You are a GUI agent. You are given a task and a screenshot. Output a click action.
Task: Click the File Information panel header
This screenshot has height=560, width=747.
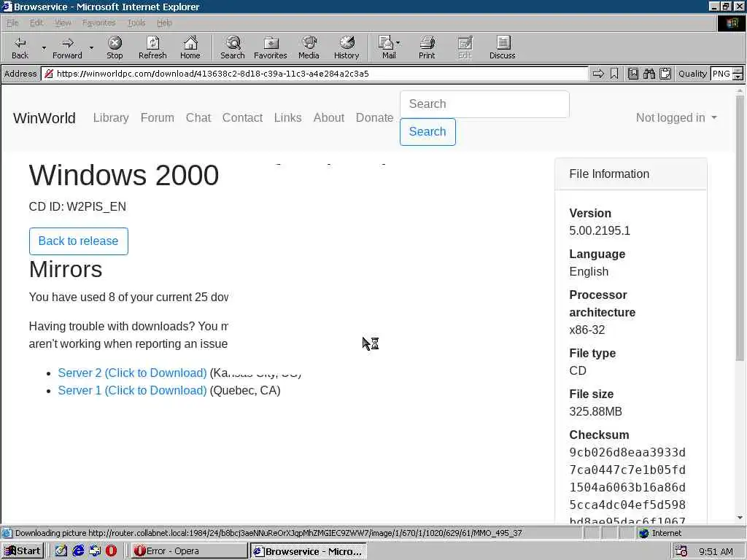[631, 174]
